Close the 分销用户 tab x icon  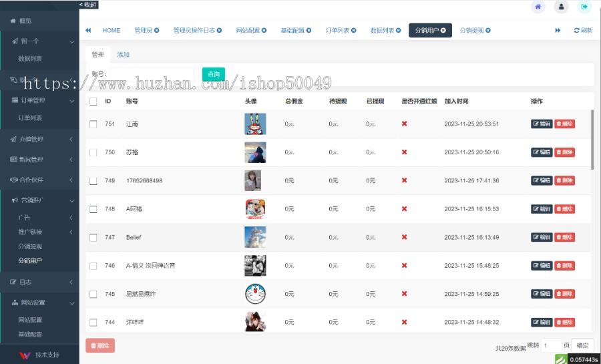point(443,30)
